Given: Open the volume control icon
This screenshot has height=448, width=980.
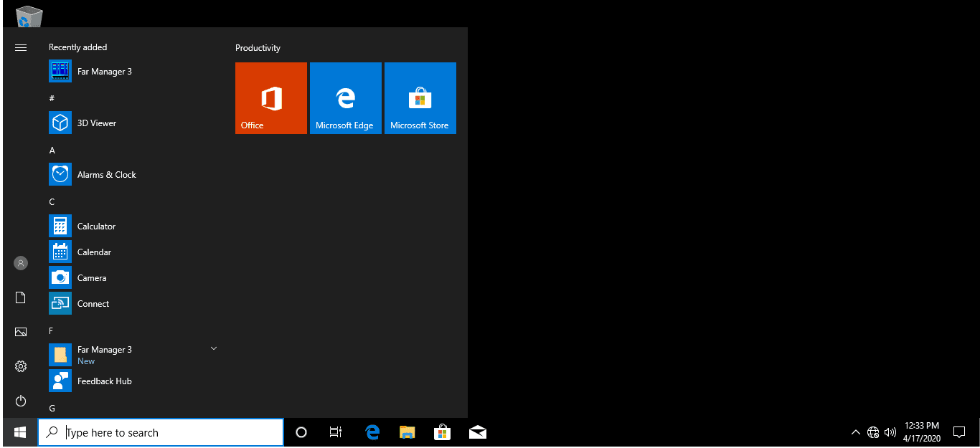Looking at the screenshot, I should [x=890, y=432].
